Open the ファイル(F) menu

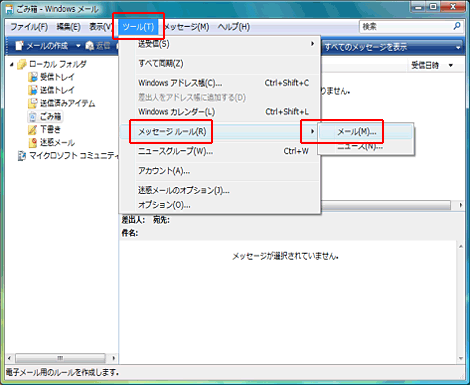point(29,27)
